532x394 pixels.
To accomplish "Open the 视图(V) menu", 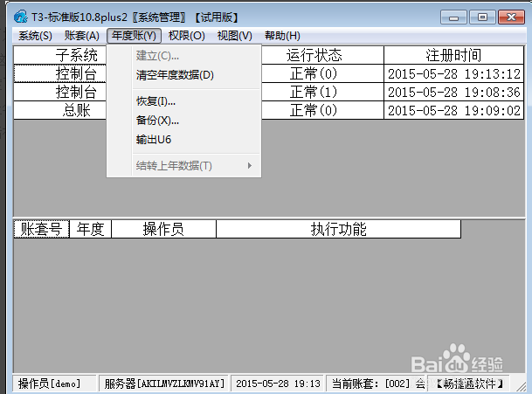I will click(234, 36).
